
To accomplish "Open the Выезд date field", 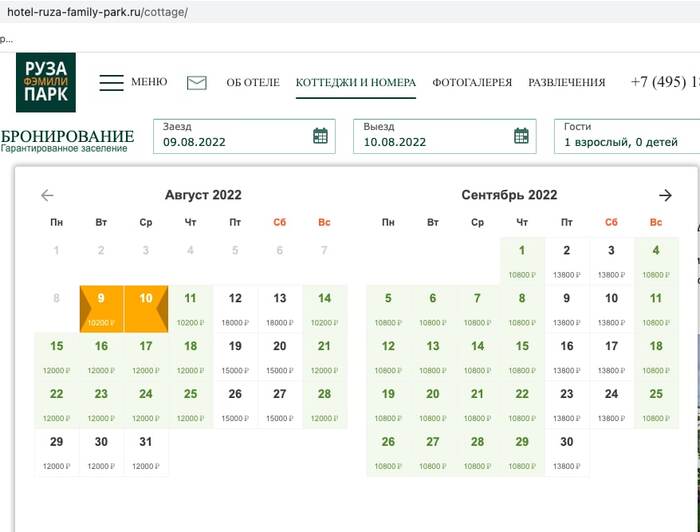I will tap(445, 136).
